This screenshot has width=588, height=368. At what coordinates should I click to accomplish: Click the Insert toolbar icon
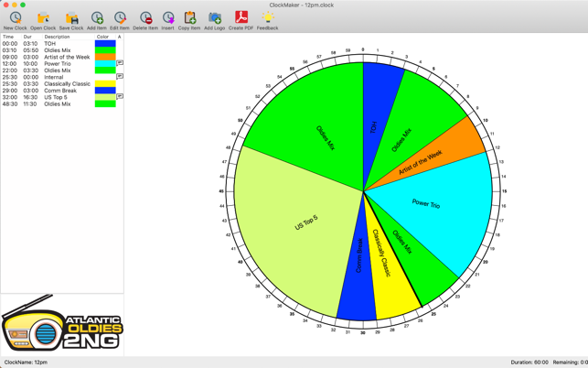[x=168, y=19]
